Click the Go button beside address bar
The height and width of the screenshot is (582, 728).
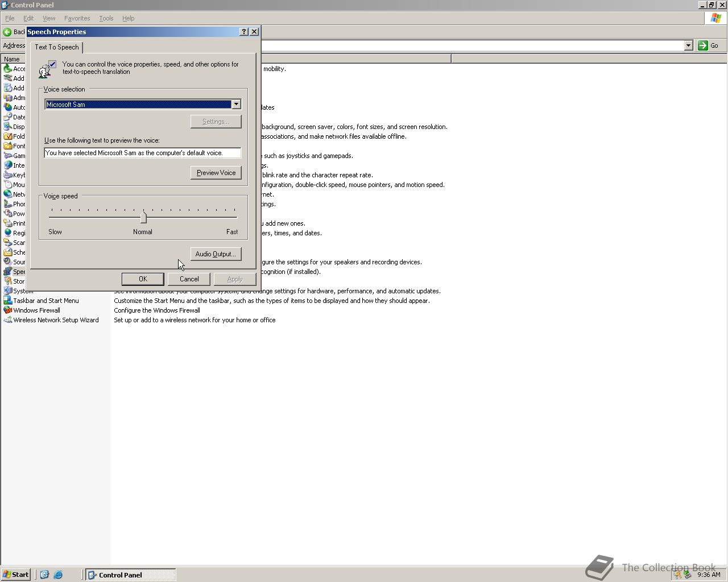709,45
